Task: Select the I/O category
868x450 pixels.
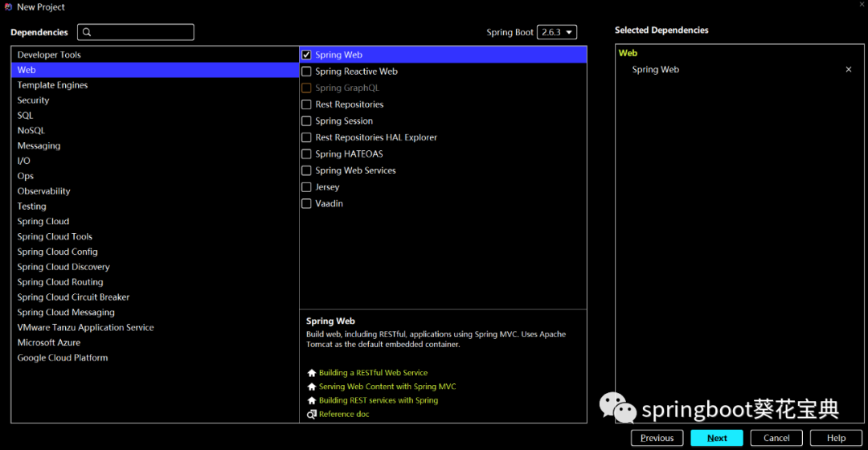Action: [155, 161]
